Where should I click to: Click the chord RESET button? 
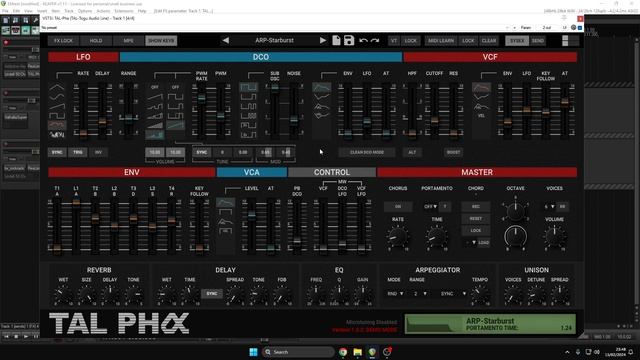476,218
